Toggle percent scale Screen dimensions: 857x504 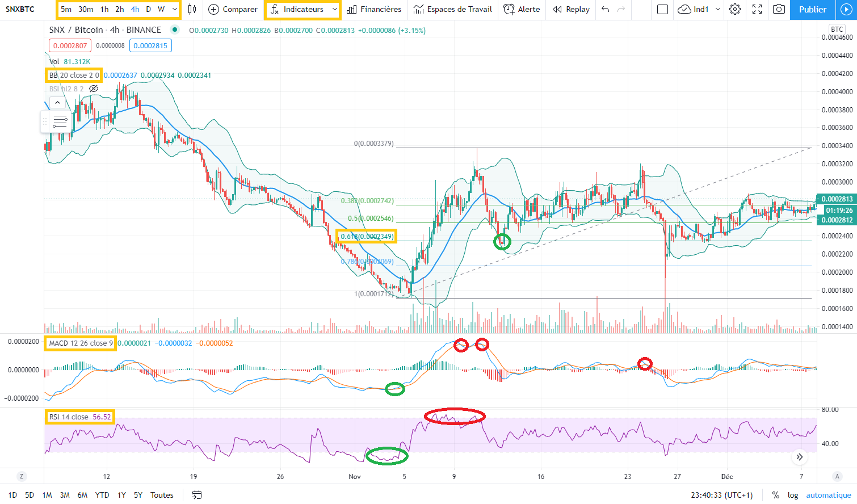(x=775, y=495)
